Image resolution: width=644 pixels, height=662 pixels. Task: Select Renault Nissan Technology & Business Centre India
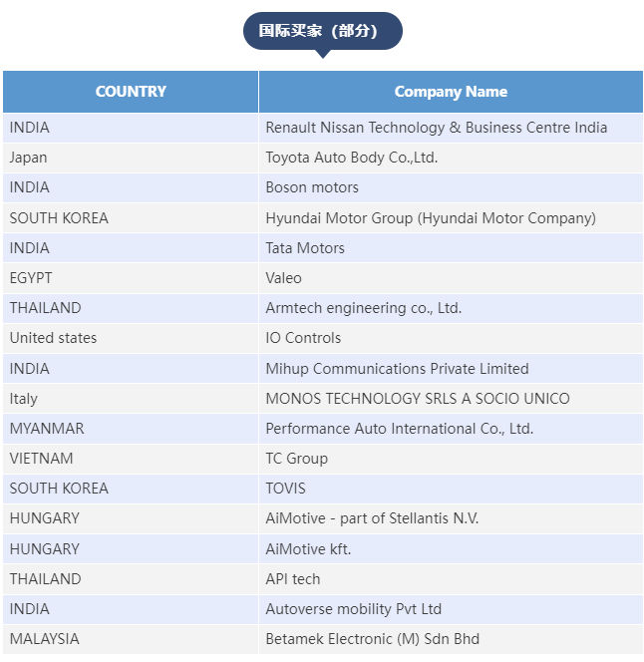pyautogui.click(x=436, y=128)
